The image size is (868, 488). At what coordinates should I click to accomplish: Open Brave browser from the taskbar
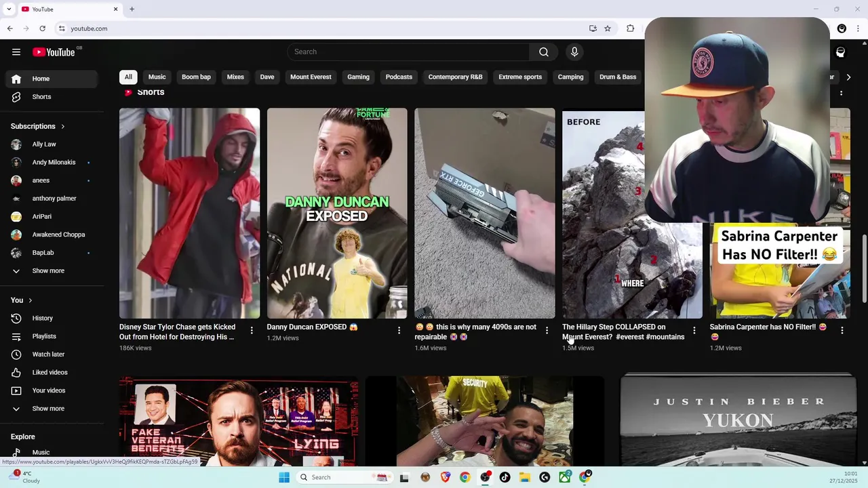tap(445, 477)
